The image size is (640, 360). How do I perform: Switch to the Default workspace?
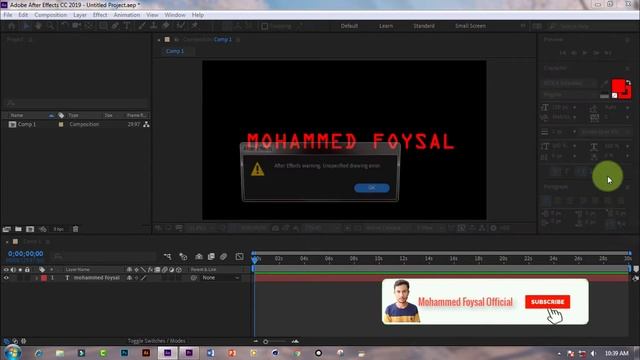point(349,26)
